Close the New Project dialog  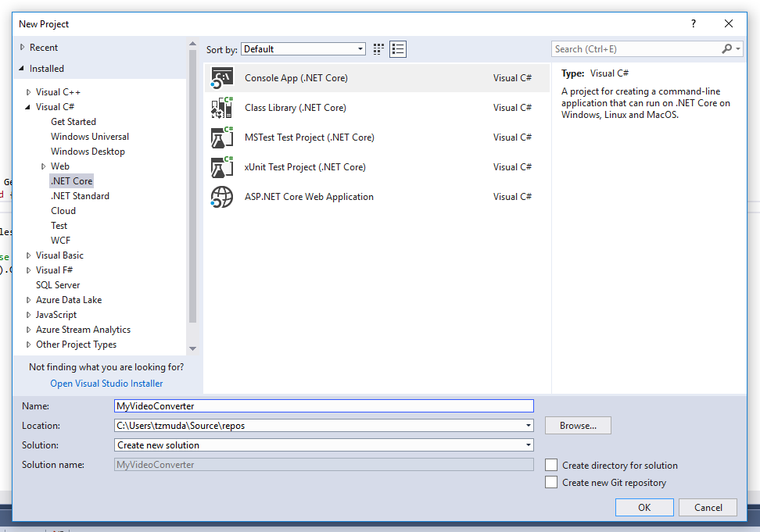(x=729, y=23)
